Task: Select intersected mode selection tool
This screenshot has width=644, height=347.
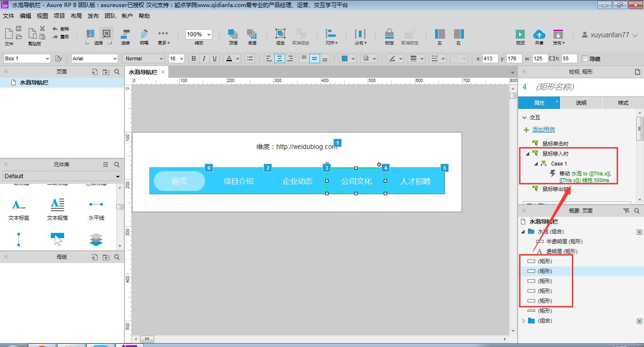Action: [x=90, y=34]
